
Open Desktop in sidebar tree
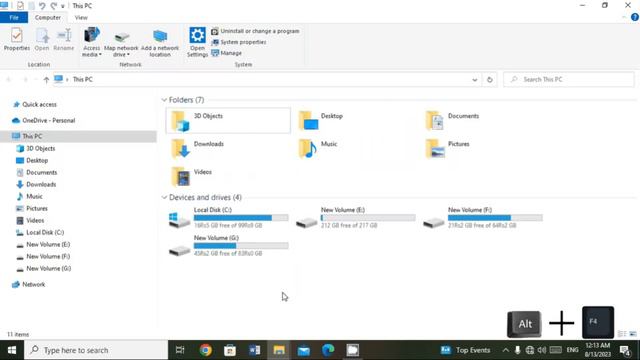[37, 160]
